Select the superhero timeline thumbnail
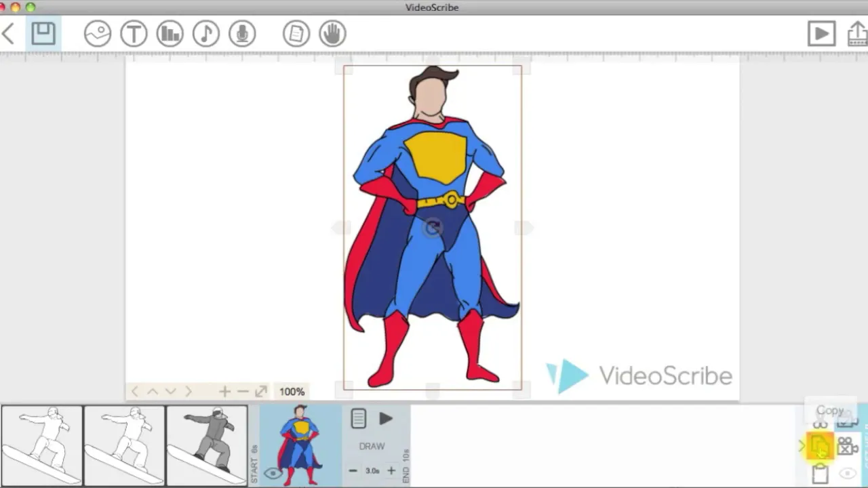The width and height of the screenshot is (868, 488). pos(300,445)
